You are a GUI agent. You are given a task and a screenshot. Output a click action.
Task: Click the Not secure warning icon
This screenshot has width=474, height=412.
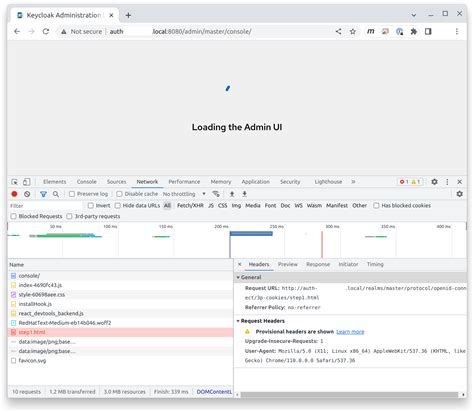coord(63,32)
